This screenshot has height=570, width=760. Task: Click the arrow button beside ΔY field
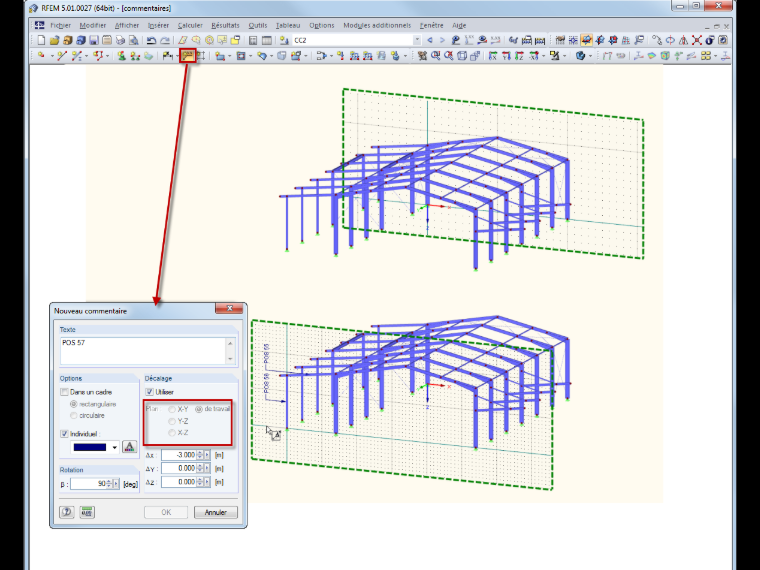click(207, 468)
